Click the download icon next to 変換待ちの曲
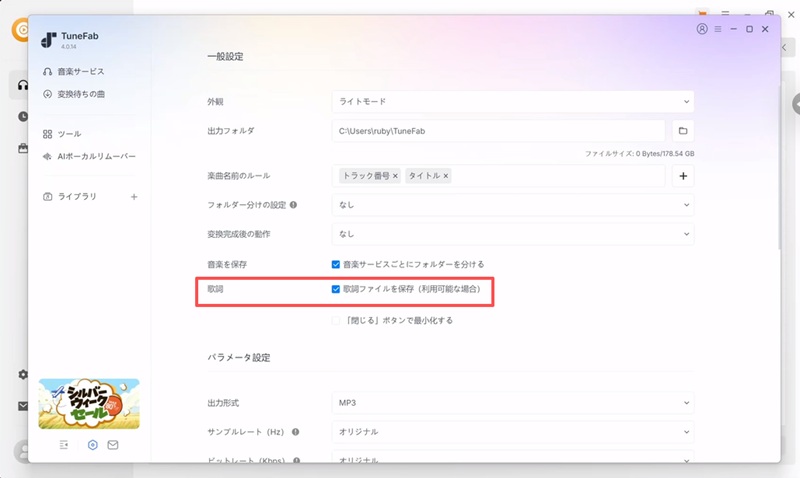Viewport: 800px width, 478px height. [47, 94]
